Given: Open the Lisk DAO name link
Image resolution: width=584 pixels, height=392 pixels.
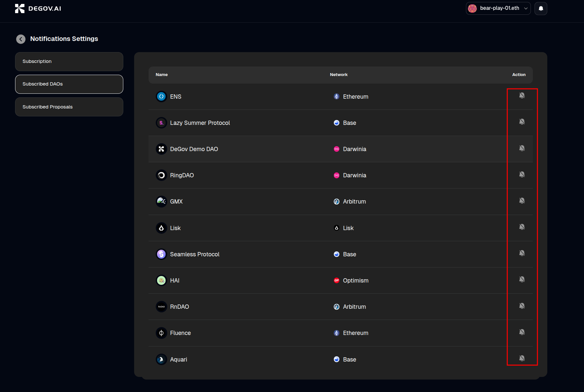Looking at the screenshot, I should [175, 228].
